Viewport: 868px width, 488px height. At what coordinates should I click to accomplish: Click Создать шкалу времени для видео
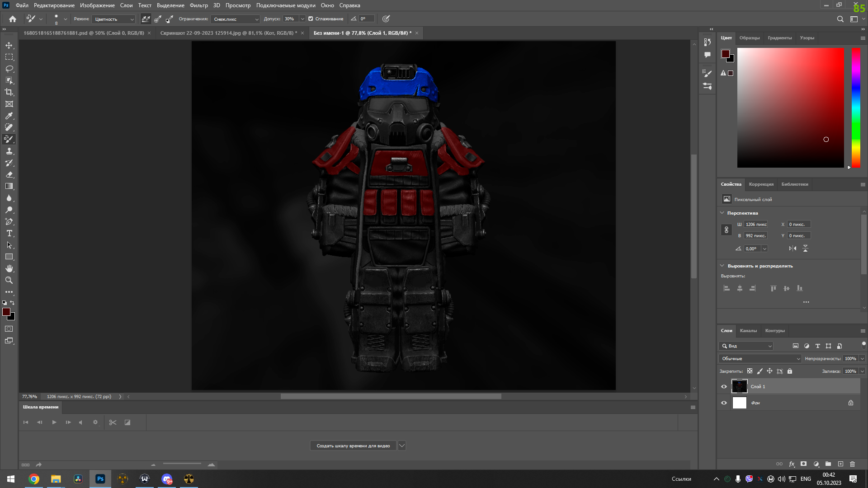353,446
